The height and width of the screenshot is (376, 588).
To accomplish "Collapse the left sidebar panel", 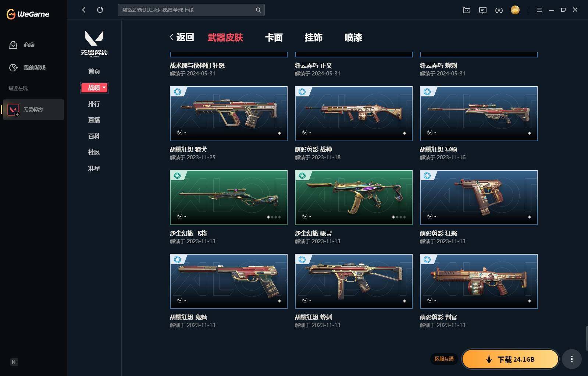I will [x=14, y=362].
